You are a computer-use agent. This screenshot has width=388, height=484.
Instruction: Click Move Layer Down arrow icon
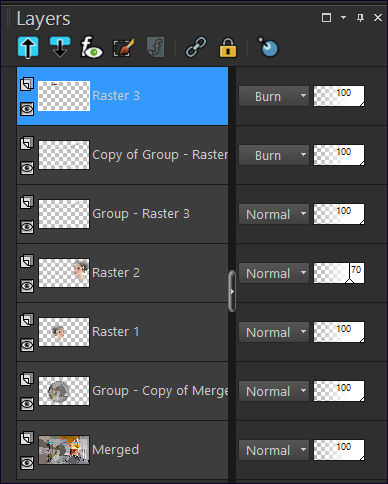pos(60,47)
